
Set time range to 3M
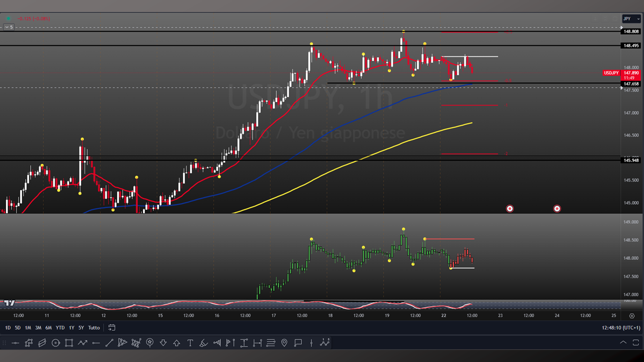(x=38, y=328)
